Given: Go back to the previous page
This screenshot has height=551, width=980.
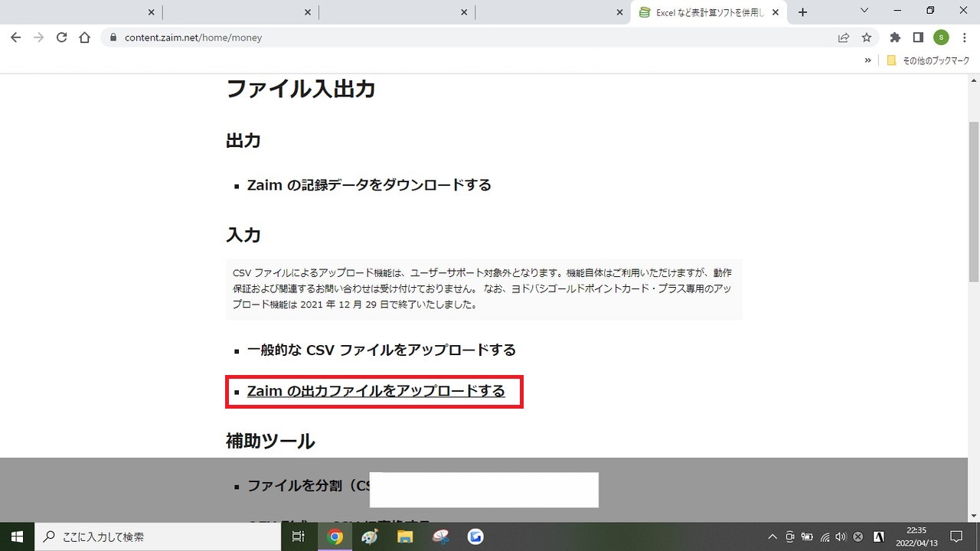Looking at the screenshot, I should point(15,37).
